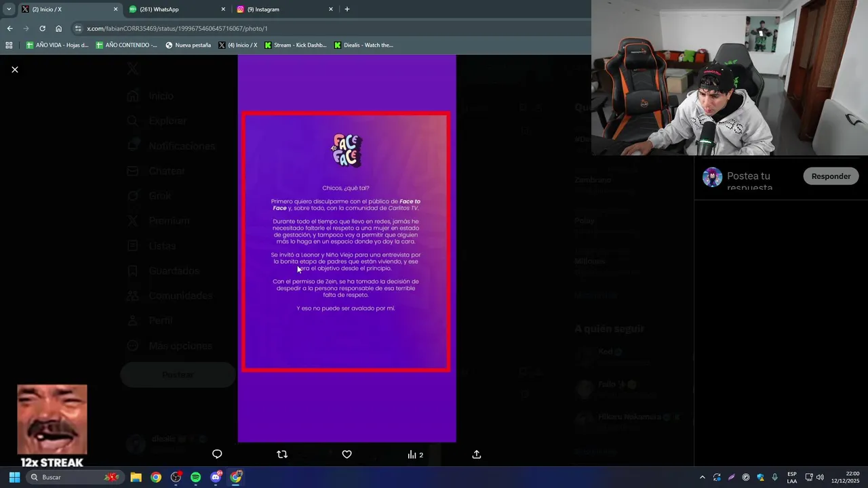Open the volume control tray icon
868x488 pixels.
(820, 477)
